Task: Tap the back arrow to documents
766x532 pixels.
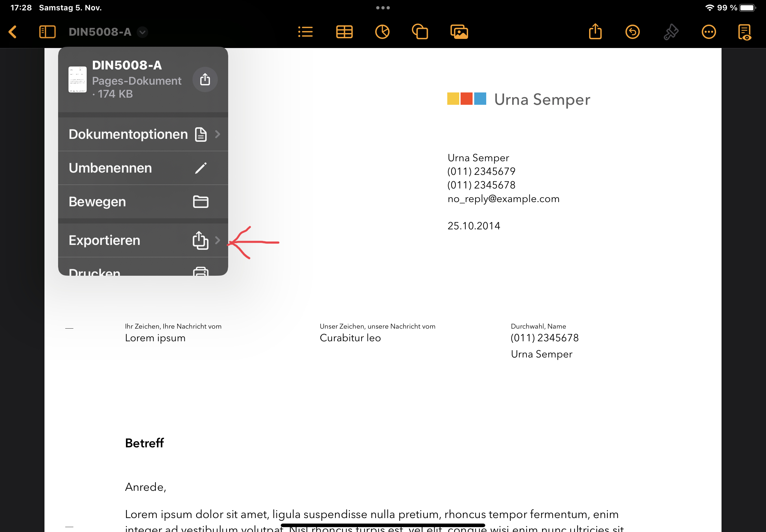Action: coord(13,32)
